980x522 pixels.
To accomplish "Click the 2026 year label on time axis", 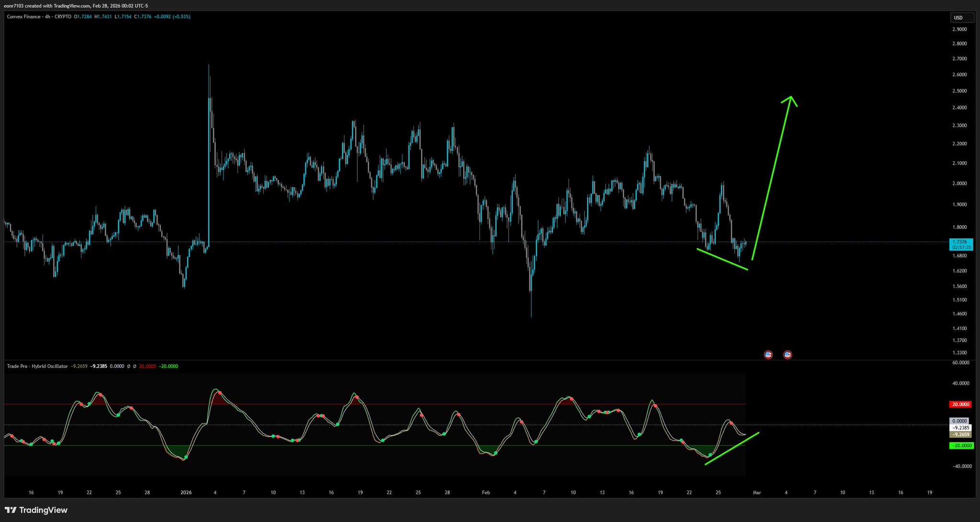I will (186, 492).
